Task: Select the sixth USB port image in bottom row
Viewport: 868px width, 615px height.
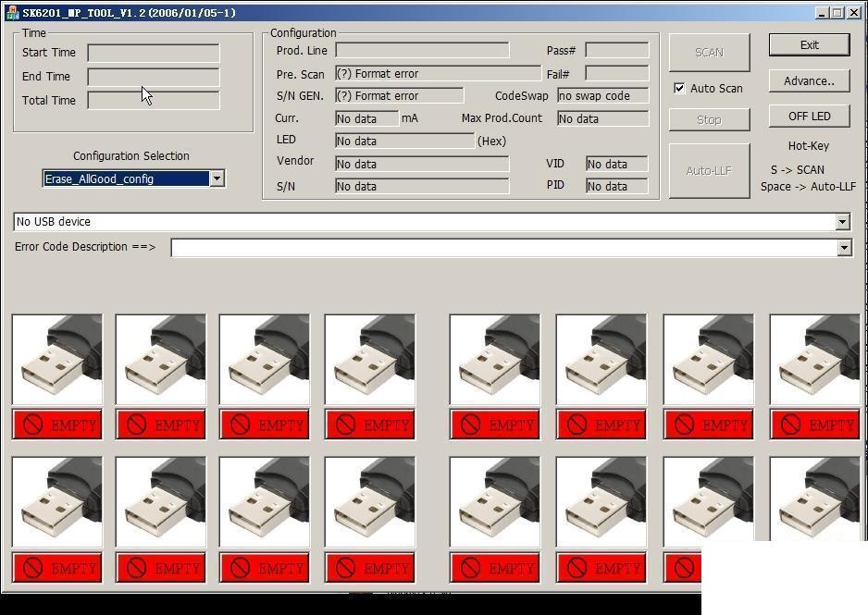Action: pyautogui.click(x=601, y=502)
